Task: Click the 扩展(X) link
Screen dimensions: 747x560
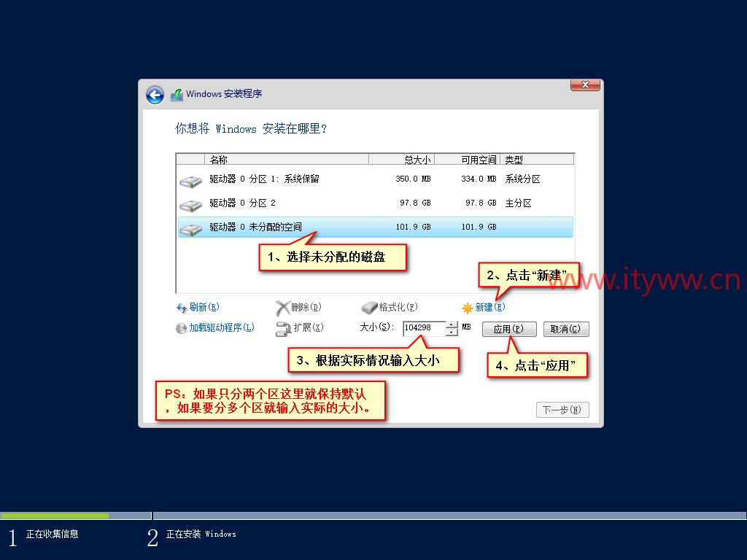Action: pyautogui.click(x=309, y=327)
